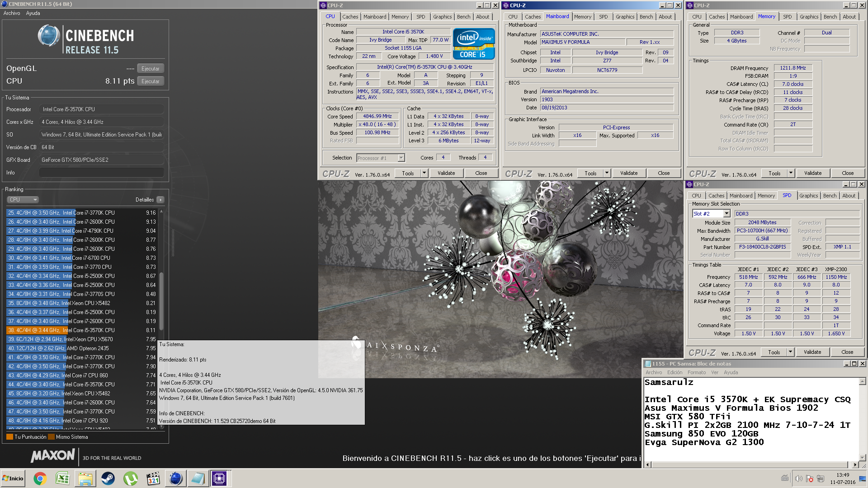The image size is (868, 488).
Task: Click Notepad horizontal scroll left arrow
Action: point(648,465)
